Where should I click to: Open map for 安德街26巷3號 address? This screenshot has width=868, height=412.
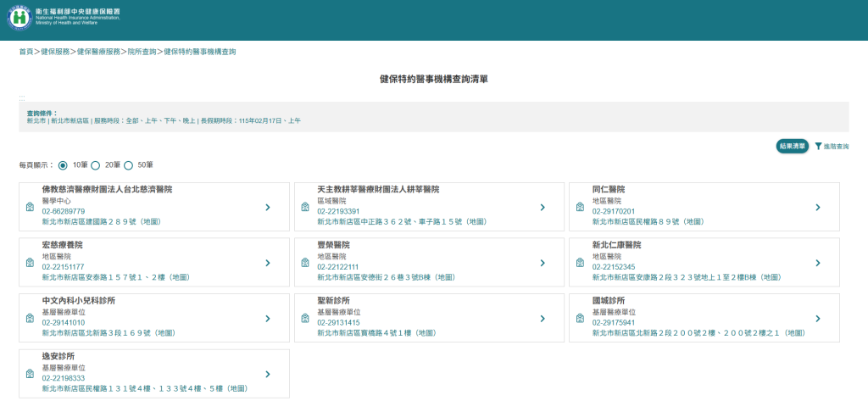click(x=387, y=277)
